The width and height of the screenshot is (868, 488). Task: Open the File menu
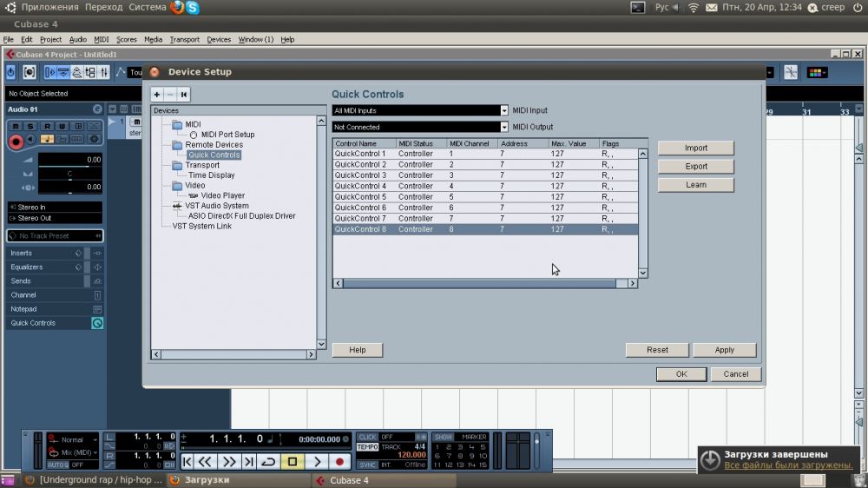point(9,40)
